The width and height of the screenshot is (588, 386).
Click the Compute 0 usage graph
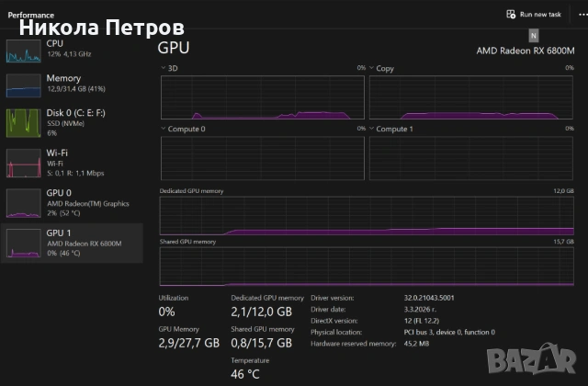pos(263,158)
